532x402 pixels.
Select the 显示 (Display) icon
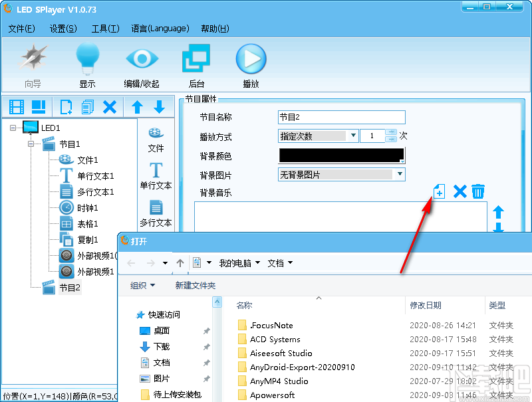(88, 58)
